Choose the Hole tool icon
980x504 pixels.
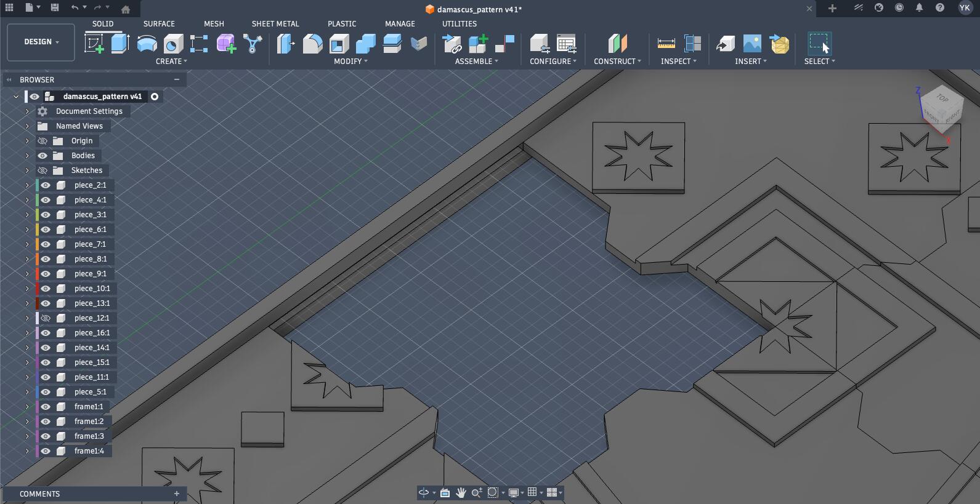pyautogui.click(x=173, y=44)
